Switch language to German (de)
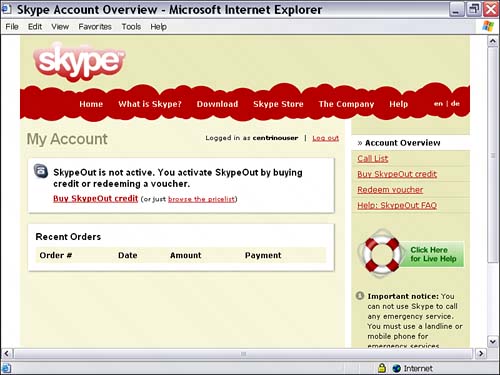 point(455,104)
